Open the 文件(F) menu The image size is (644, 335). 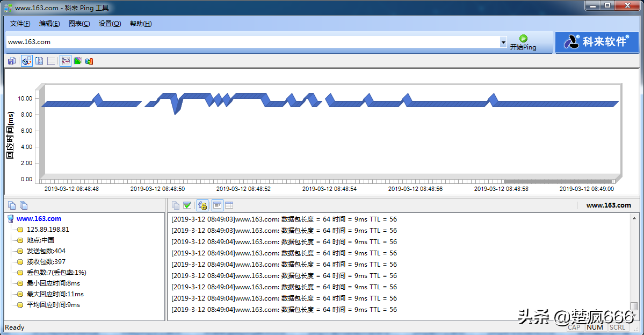click(x=20, y=24)
